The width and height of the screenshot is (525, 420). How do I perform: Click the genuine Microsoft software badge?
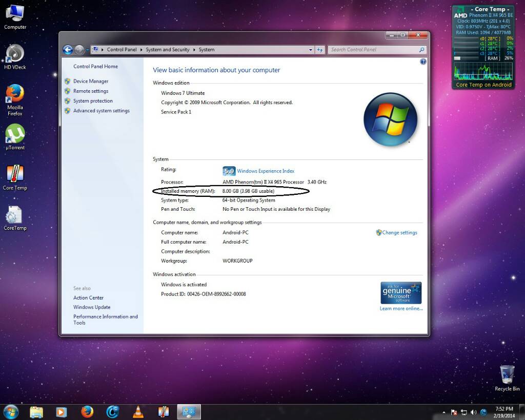401,293
